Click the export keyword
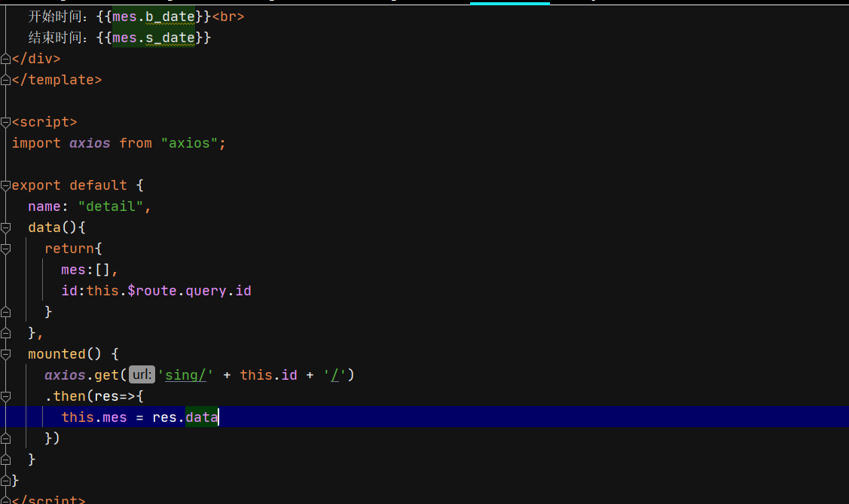Viewport: 849px width, 504px height. coord(36,185)
